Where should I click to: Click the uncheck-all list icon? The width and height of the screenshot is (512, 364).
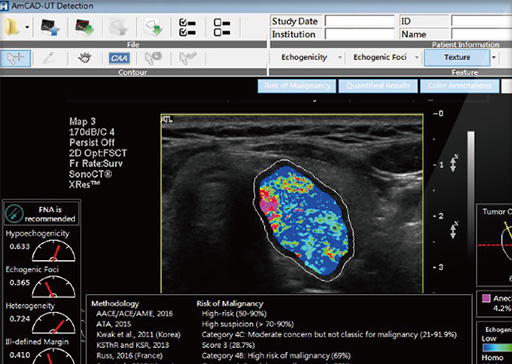[x=222, y=27]
